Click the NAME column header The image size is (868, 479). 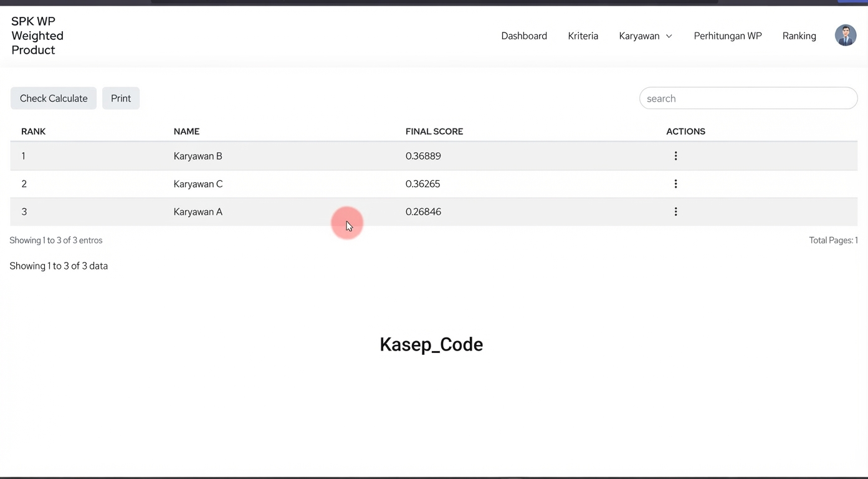(186, 132)
